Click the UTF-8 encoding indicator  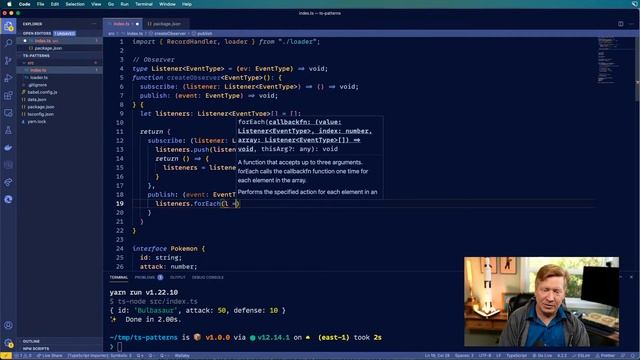[x=485, y=356]
